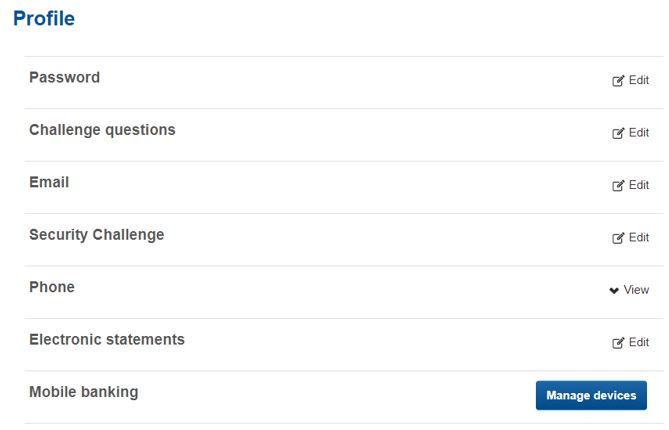Click the Challenge questions edit pencil icon
Image resolution: width=669 pixels, height=430 pixels.
point(618,133)
